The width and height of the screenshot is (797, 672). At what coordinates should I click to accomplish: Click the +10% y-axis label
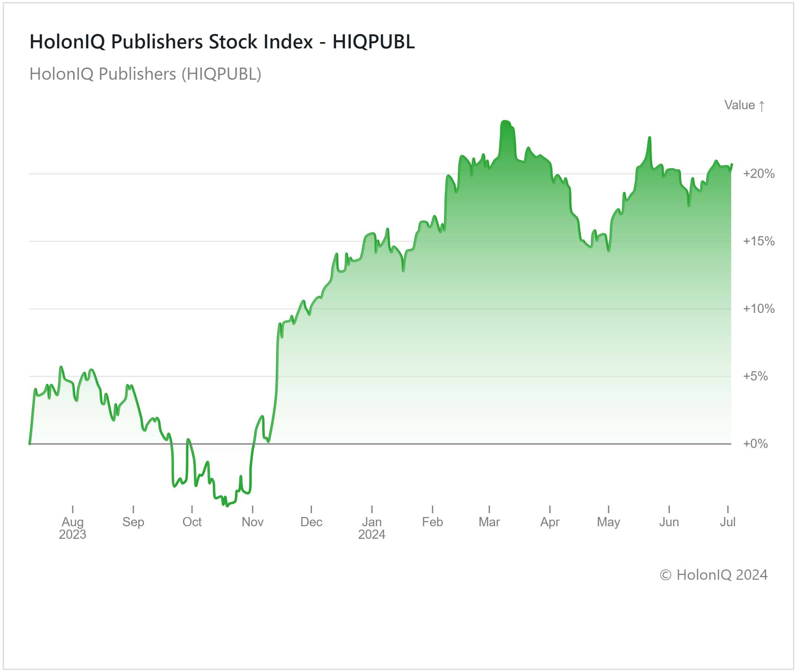759,309
